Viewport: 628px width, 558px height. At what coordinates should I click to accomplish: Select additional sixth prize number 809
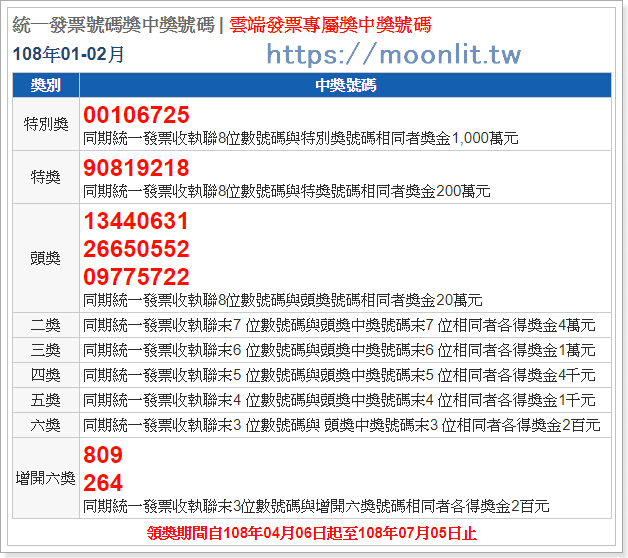click(103, 456)
